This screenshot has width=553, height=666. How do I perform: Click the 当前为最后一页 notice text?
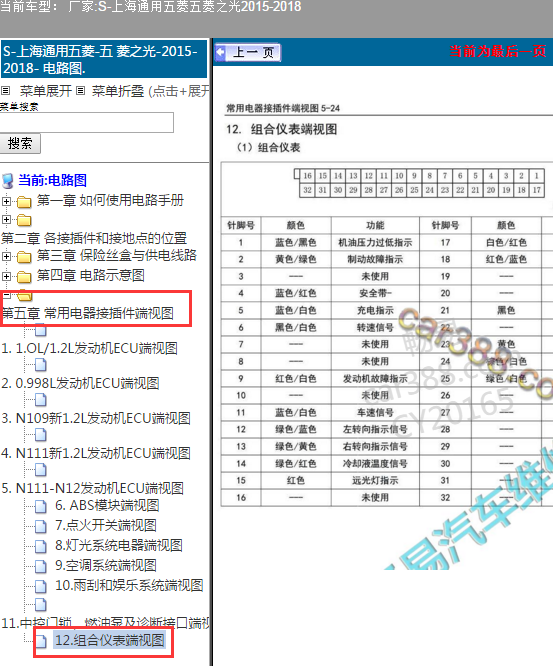pyautogui.click(x=497, y=51)
